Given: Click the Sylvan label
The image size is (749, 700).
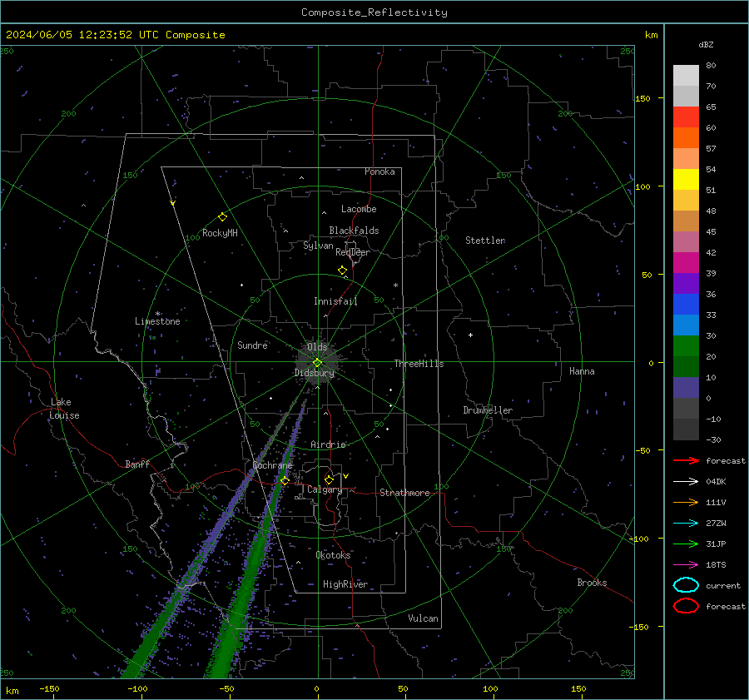Looking at the screenshot, I should click(x=318, y=246).
